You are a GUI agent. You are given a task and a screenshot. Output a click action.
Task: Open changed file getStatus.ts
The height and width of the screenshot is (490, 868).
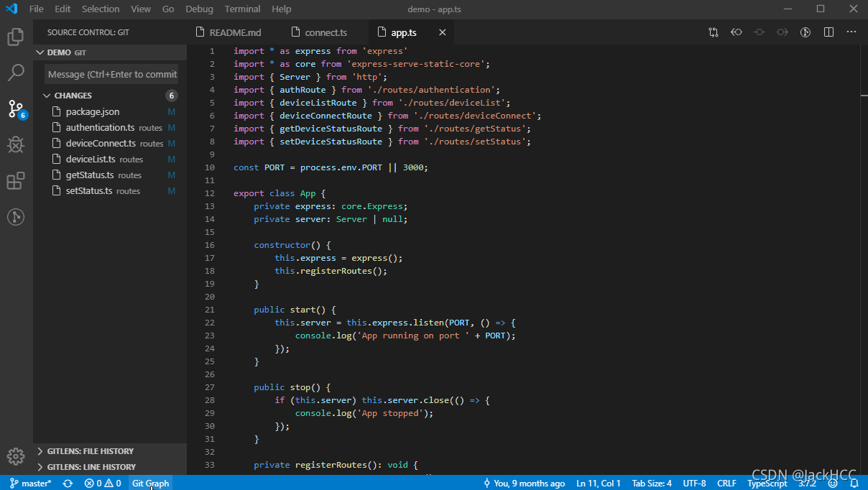[x=110, y=175]
